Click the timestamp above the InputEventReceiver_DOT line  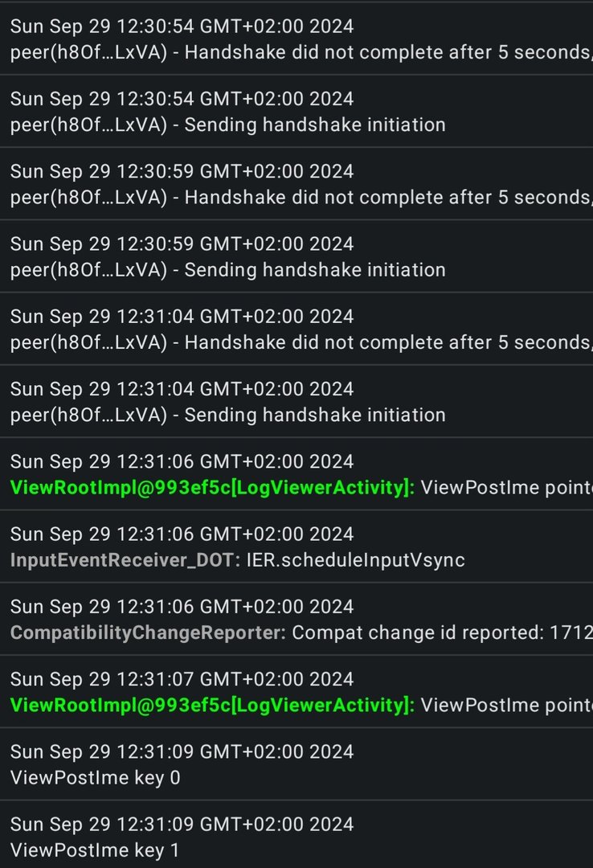(182, 534)
